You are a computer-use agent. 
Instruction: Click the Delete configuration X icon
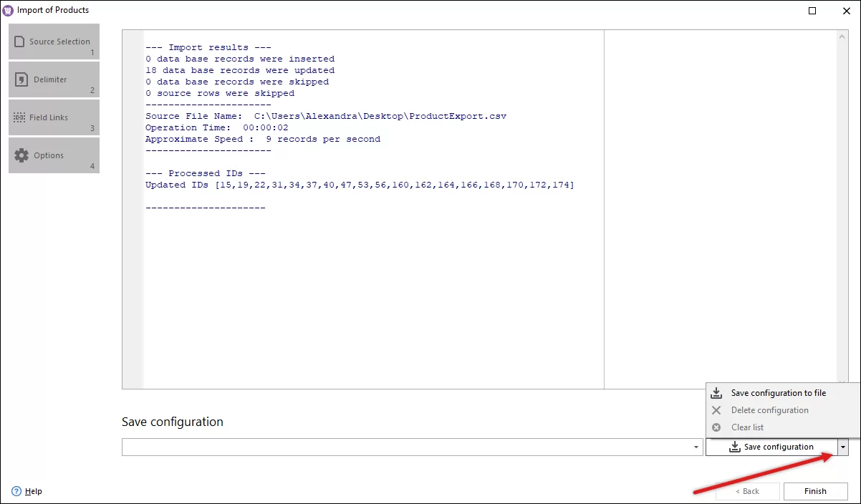tap(716, 409)
